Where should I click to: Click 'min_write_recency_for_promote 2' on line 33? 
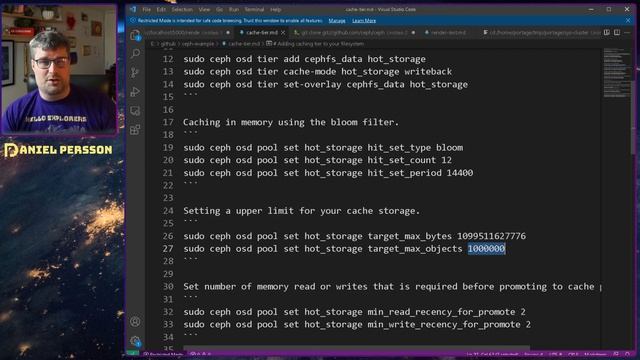(x=449, y=324)
